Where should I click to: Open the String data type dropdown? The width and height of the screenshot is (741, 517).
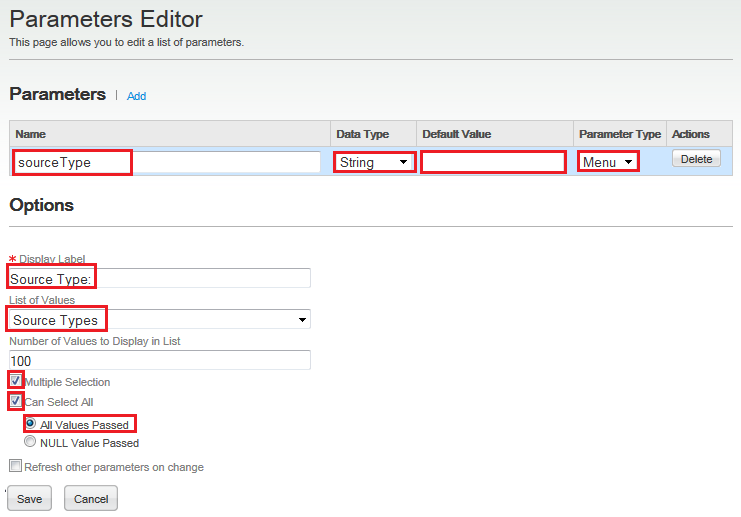point(374,162)
